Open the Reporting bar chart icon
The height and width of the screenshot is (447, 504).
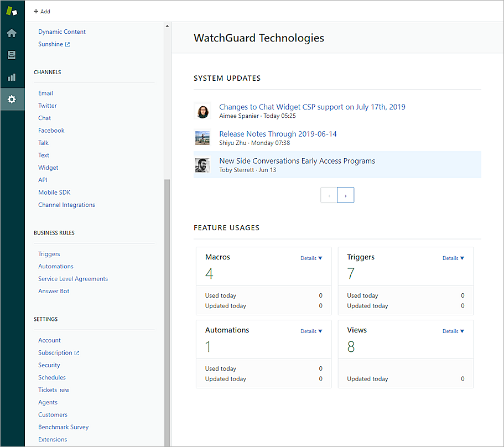(12, 77)
